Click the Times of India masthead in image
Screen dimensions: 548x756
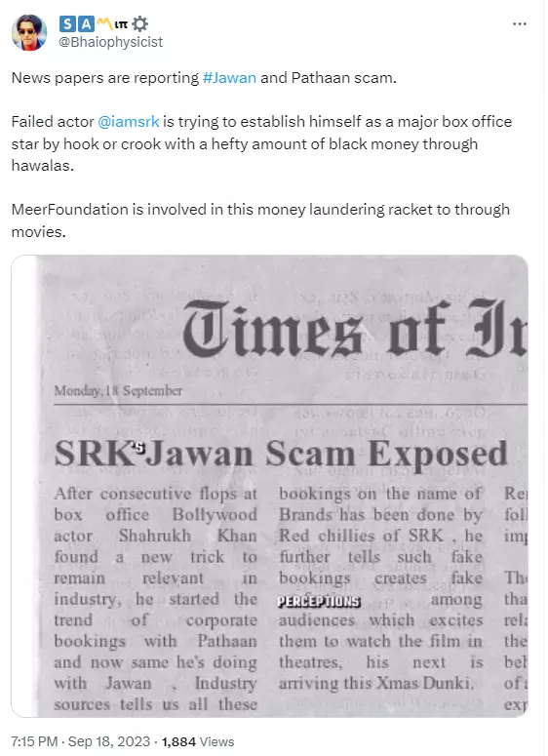click(355, 328)
